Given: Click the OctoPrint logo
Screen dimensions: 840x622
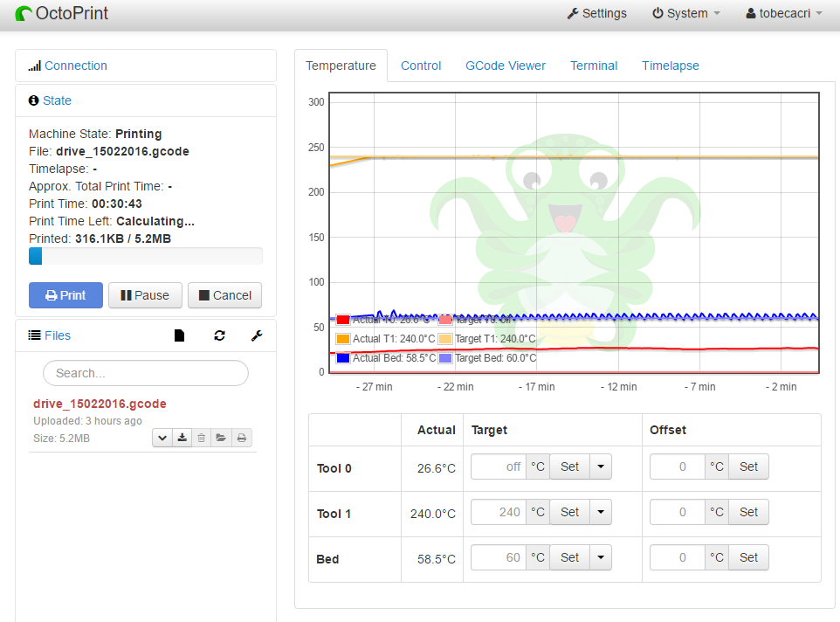Looking at the screenshot, I should (62, 13).
